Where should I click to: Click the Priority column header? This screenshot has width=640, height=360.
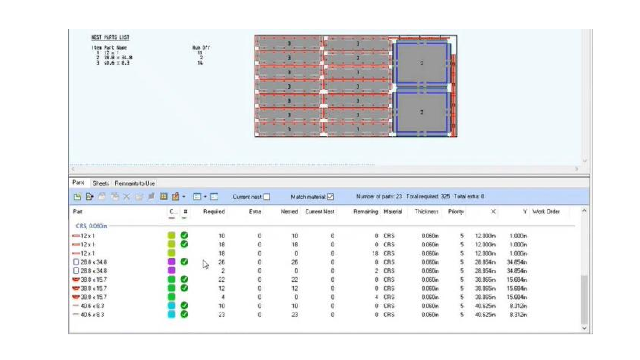456,211
